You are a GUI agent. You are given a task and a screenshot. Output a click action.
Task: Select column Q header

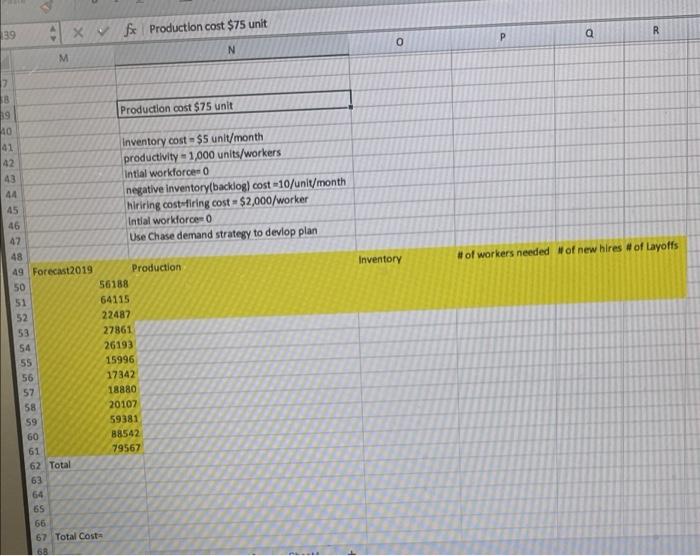pyautogui.click(x=589, y=33)
